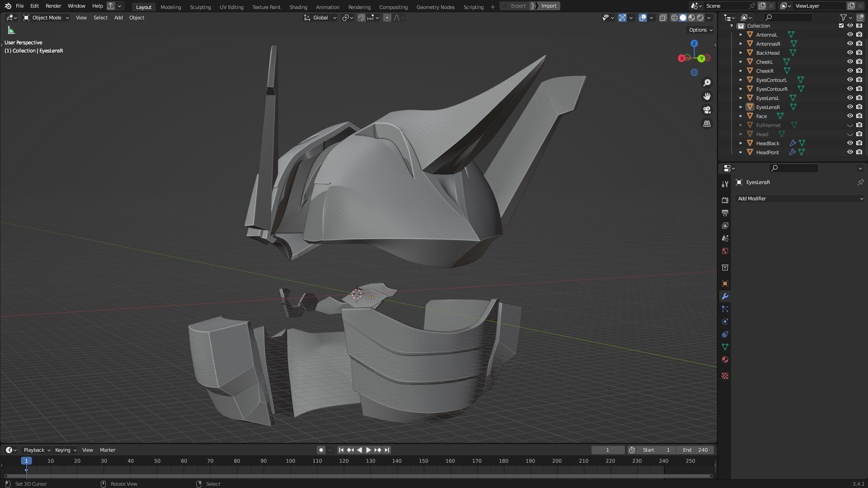The height and width of the screenshot is (488, 868).
Task: Toggle the camera view icon
Action: [707, 110]
